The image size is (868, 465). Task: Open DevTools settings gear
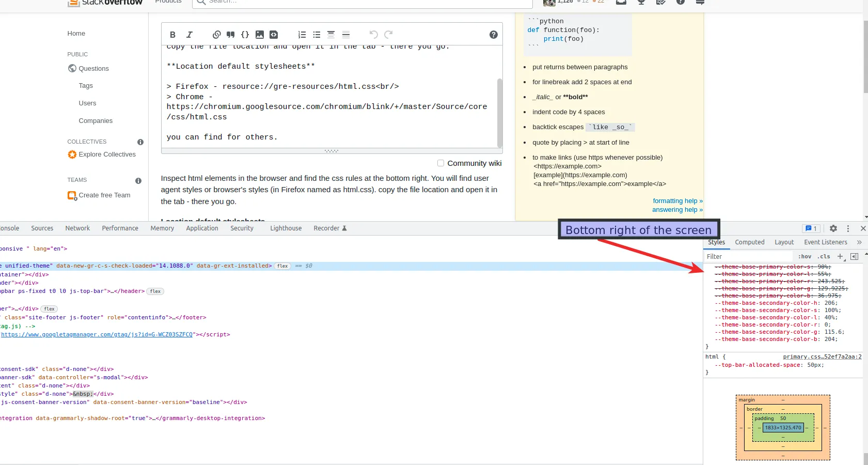tap(833, 228)
